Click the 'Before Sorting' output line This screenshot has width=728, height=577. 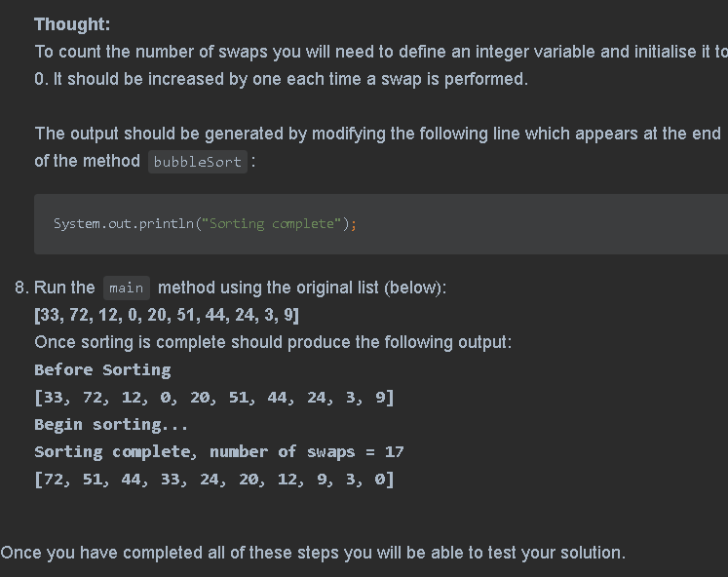[x=102, y=370]
